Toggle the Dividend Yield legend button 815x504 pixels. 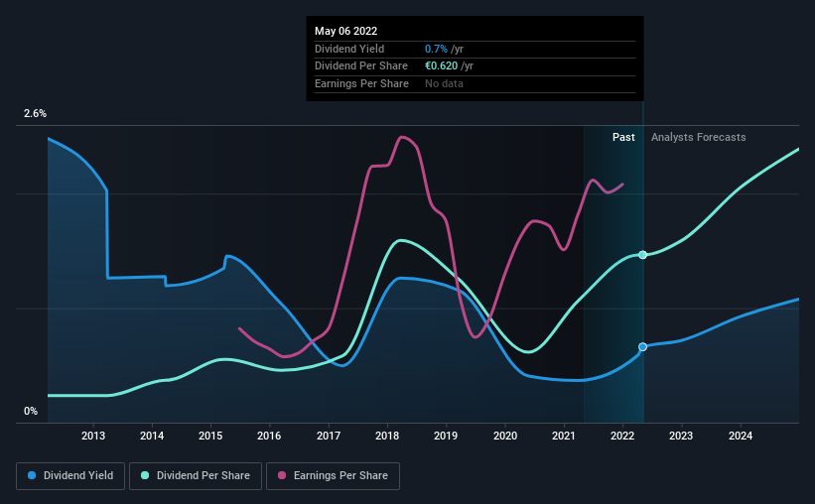coord(70,476)
